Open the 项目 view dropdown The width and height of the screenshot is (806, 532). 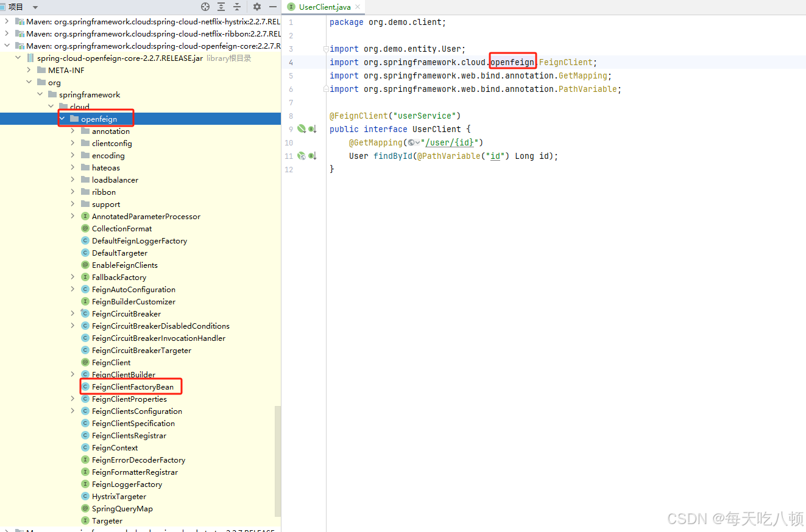click(x=35, y=7)
